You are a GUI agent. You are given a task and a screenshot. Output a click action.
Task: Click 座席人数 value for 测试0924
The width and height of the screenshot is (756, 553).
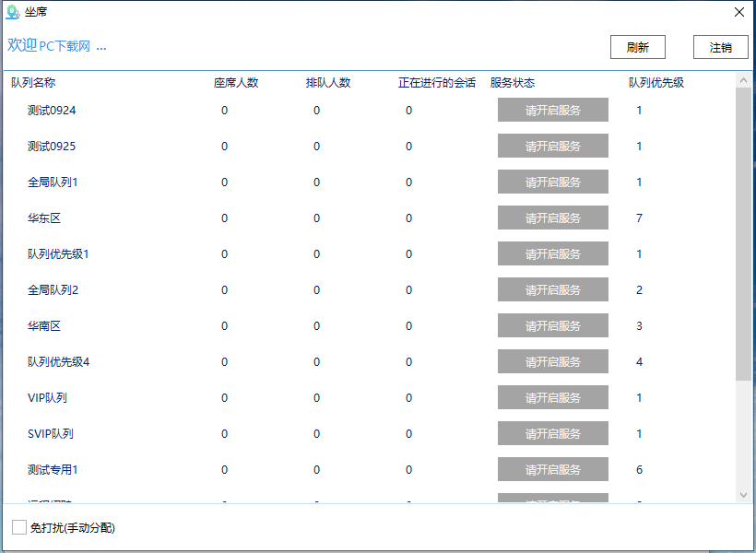[x=224, y=111]
